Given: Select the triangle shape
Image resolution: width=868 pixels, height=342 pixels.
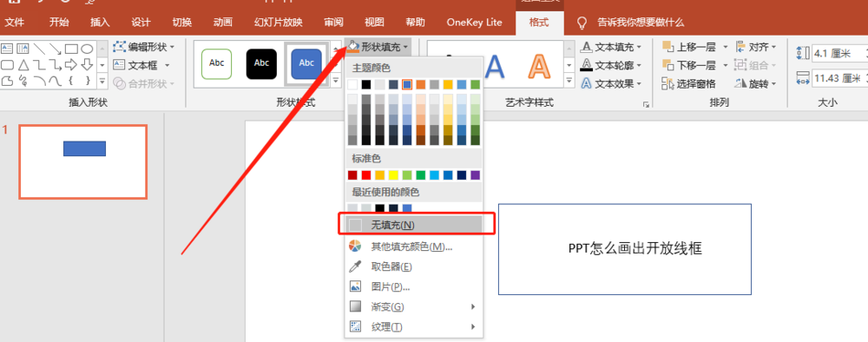Looking at the screenshot, I should tap(23, 65).
